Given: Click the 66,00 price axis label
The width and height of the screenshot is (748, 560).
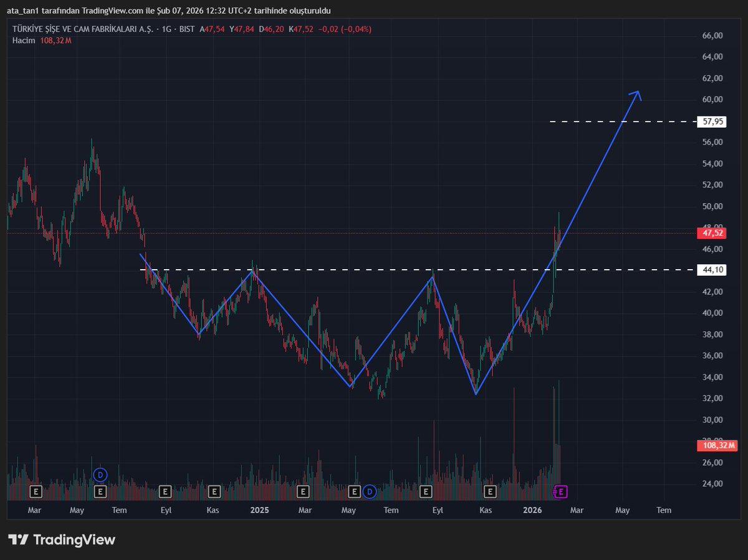Looking at the screenshot, I should pos(712,36).
